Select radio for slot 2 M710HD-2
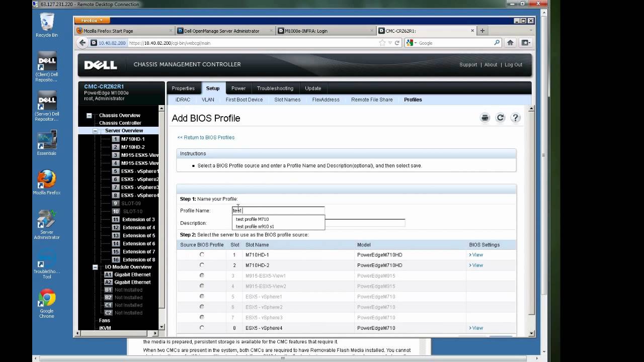The height and width of the screenshot is (362, 644). click(202, 265)
